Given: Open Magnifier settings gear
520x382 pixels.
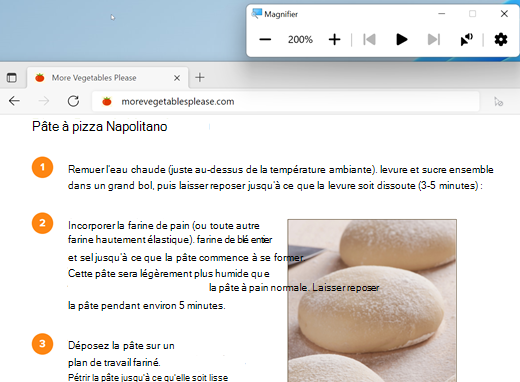Looking at the screenshot, I should [x=501, y=40].
